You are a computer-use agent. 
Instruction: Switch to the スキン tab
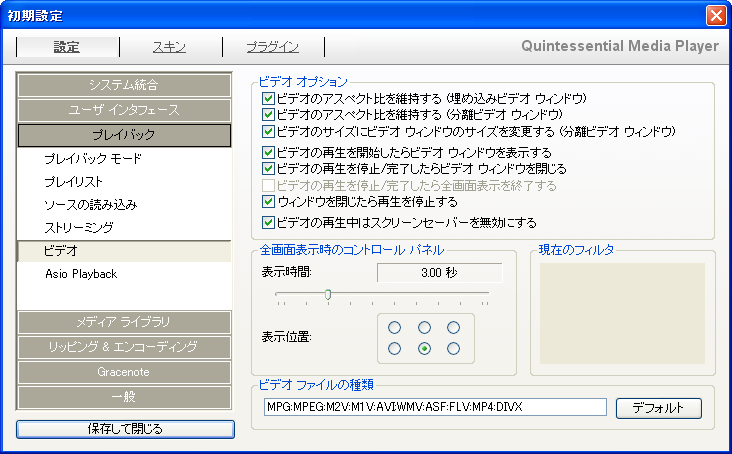click(168, 47)
